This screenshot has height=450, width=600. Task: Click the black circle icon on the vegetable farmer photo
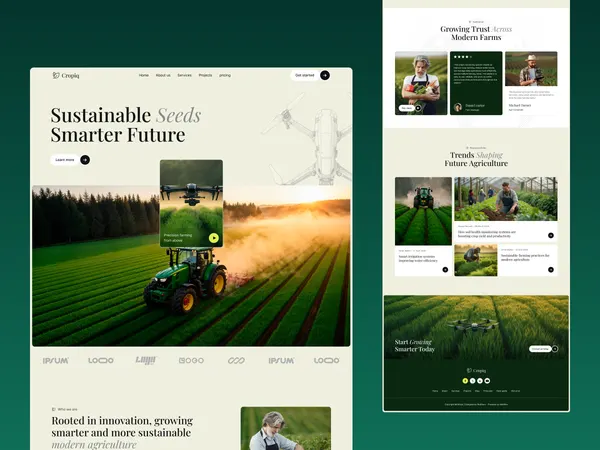(x=418, y=108)
